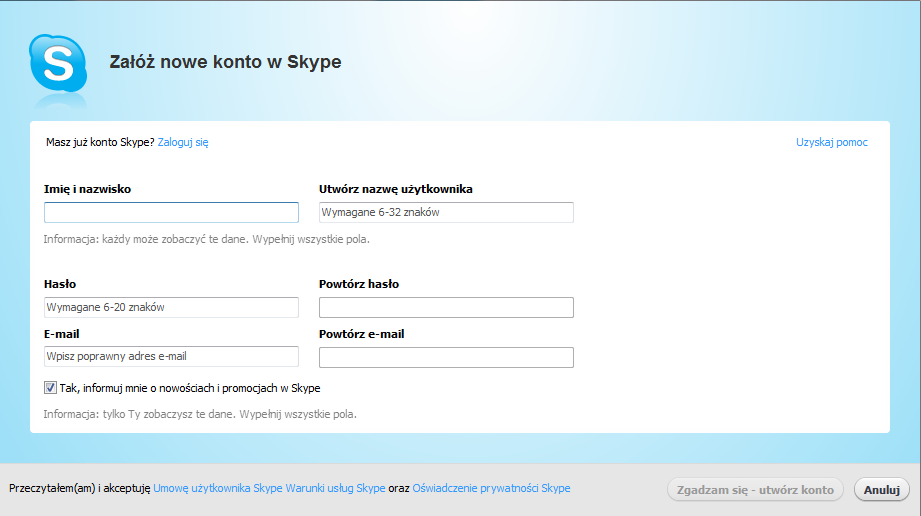Image resolution: width=921 pixels, height=516 pixels.
Task: Open the Zaloguj się link
Action: click(x=183, y=142)
